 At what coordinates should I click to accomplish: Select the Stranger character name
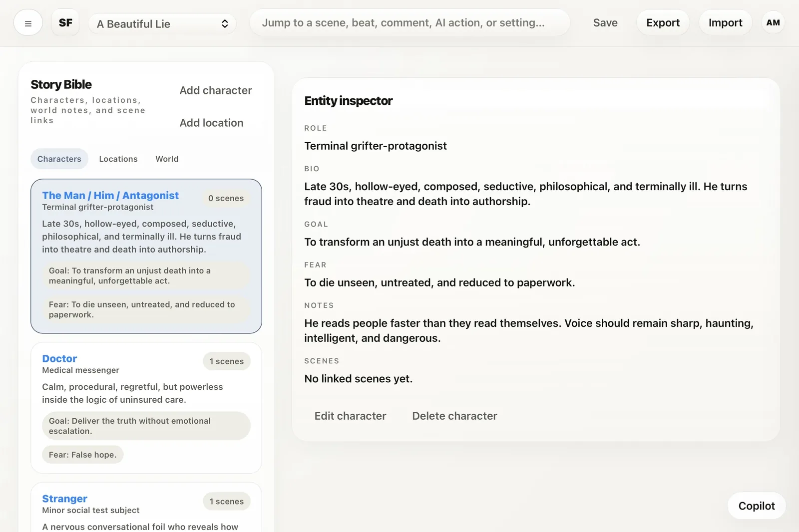[x=64, y=499]
